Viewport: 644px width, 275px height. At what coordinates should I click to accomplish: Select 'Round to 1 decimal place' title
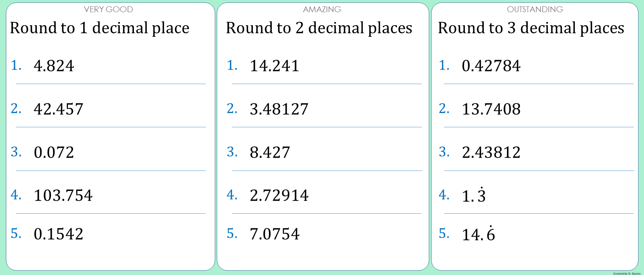(100, 28)
